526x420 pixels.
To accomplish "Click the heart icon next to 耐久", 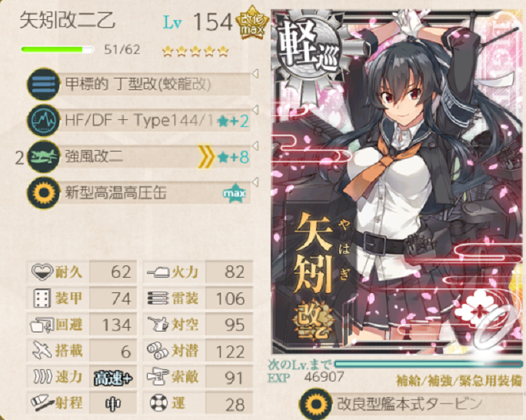I will (42, 272).
